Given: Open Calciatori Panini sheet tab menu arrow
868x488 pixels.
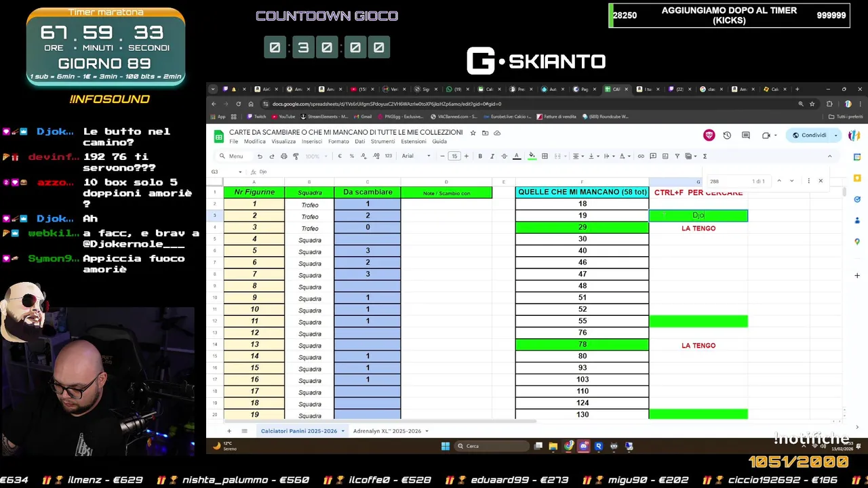Looking at the screenshot, I should point(342,431).
